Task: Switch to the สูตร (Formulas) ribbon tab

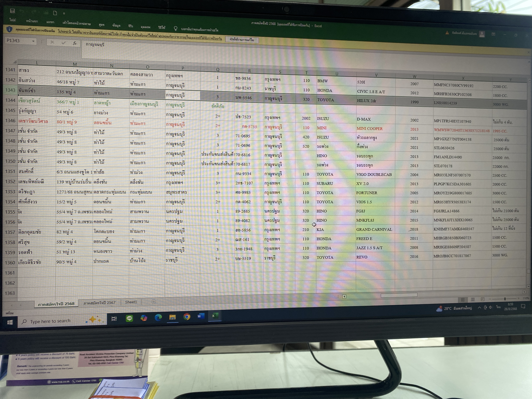Action: tap(101, 25)
